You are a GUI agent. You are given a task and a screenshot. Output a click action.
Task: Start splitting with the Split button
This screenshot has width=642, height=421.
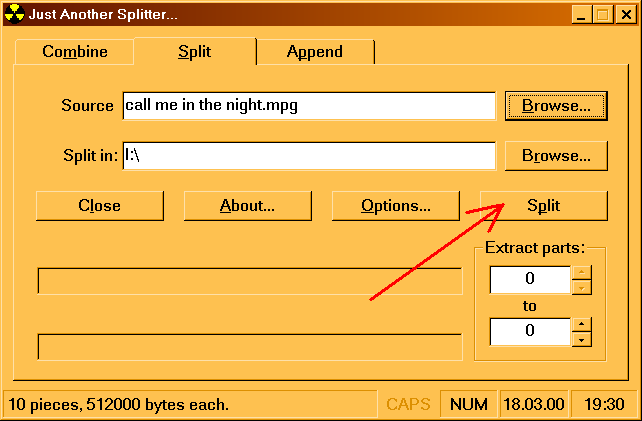pos(544,206)
